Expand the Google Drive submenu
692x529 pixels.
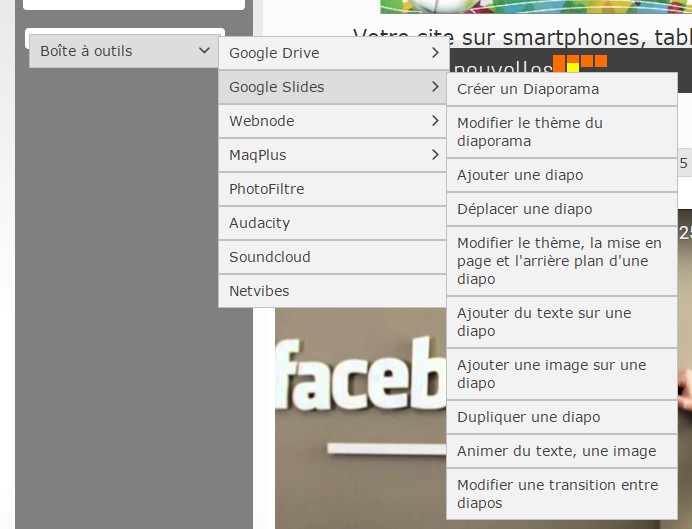tap(332, 53)
